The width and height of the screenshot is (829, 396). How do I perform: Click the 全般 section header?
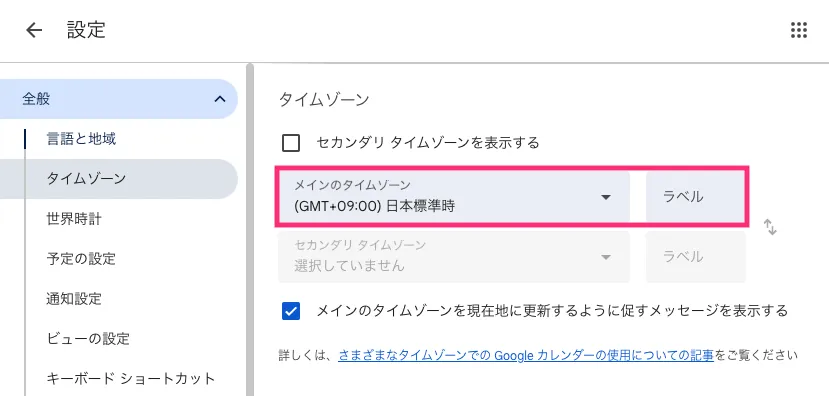[x=119, y=99]
